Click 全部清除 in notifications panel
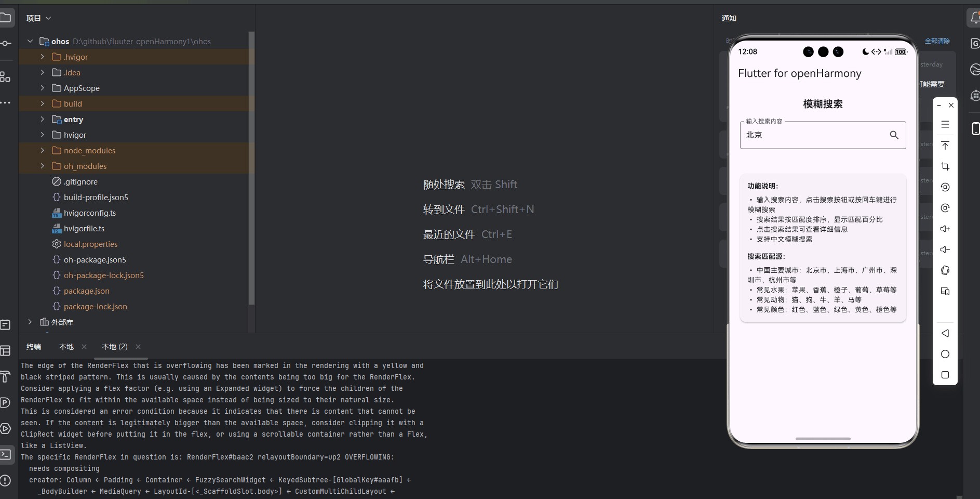 point(937,41)
